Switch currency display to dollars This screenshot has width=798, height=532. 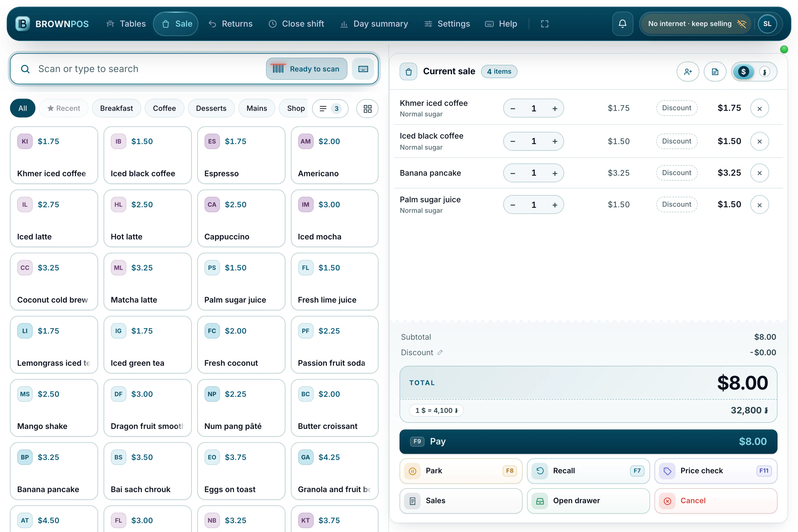[743, 71]
